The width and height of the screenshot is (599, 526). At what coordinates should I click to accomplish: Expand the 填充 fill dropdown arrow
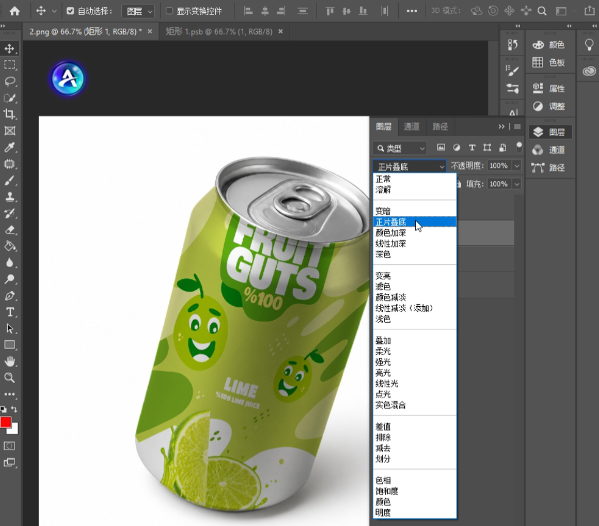pyautogui.click(x=517, y=184)
